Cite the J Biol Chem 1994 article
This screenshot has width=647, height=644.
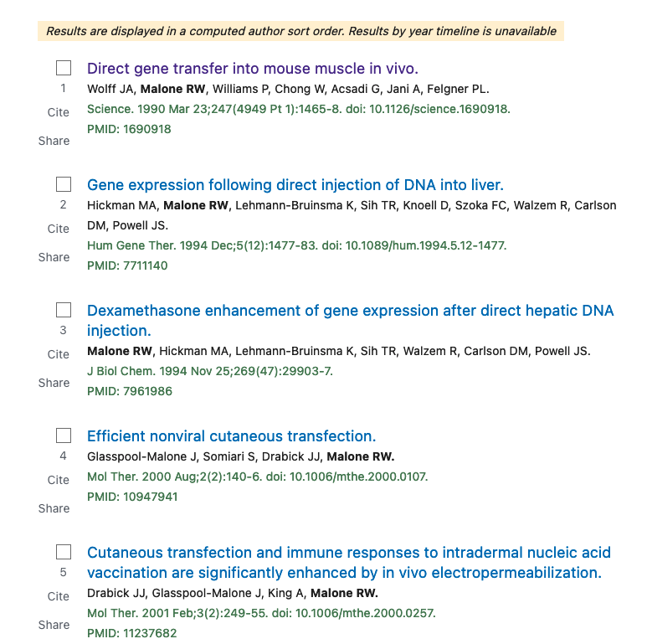click(x=59, y=354)
